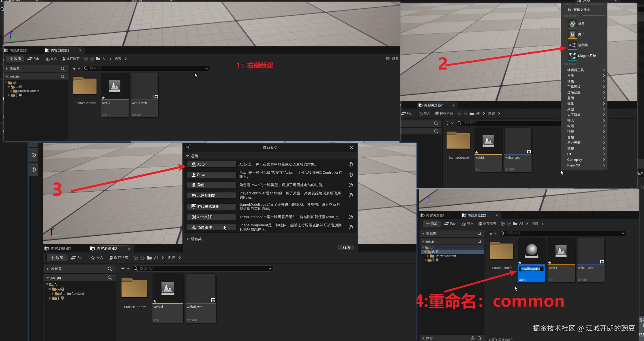Click help icon beside Actor description
Image resolution: width=644 pixels, height=341 pixels.
coord(350,164)
